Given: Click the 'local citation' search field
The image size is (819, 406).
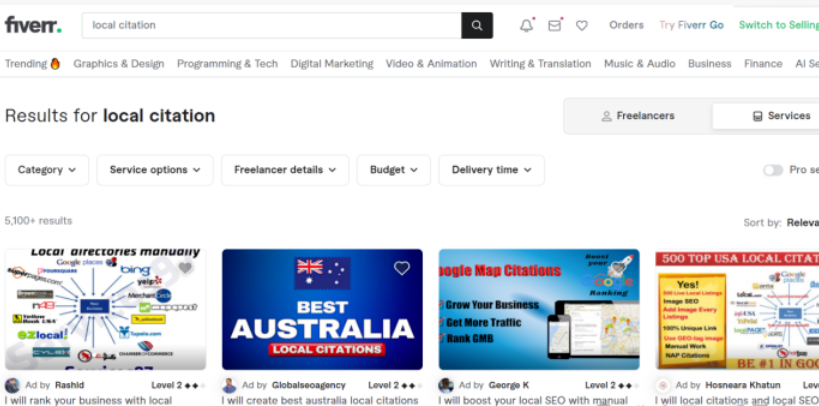Looking at the screenshot, I should [x=272, y=25].
